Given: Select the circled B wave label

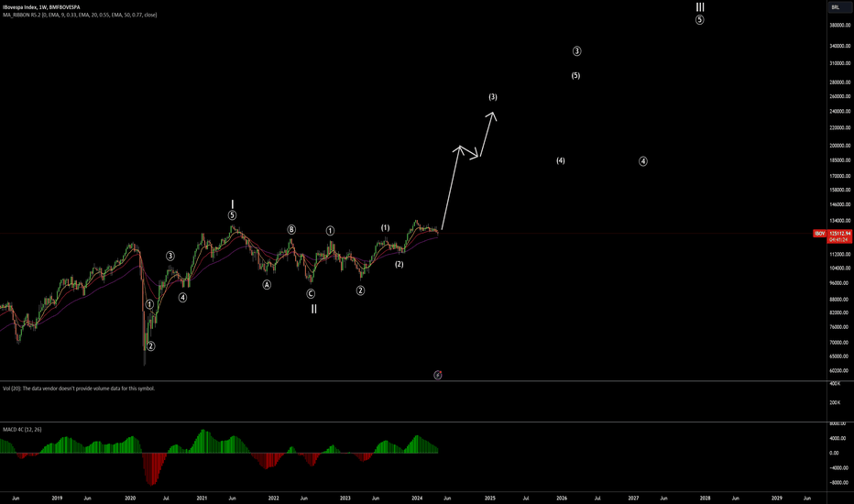Looking at the screenshot, I should tap(291, 229).
